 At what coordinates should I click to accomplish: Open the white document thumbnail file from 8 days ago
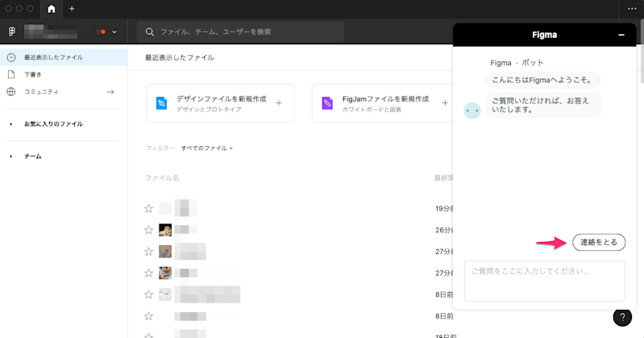(165, 294)
